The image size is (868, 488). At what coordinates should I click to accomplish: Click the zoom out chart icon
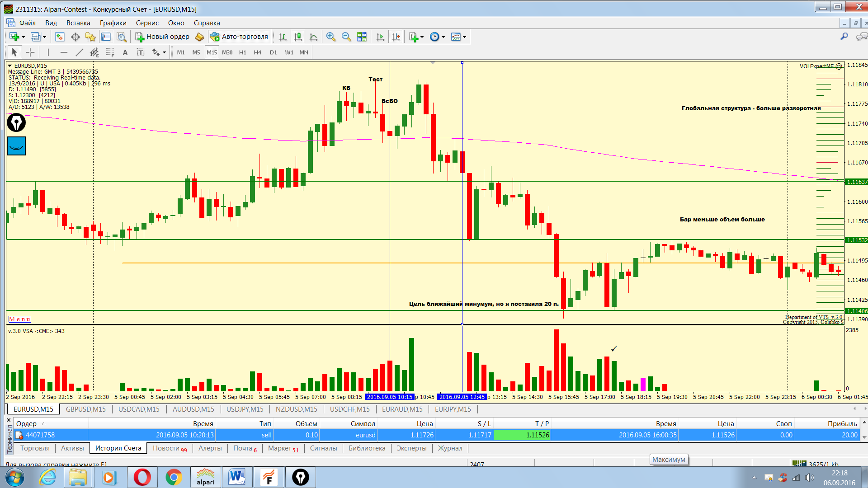coord(346,37)
